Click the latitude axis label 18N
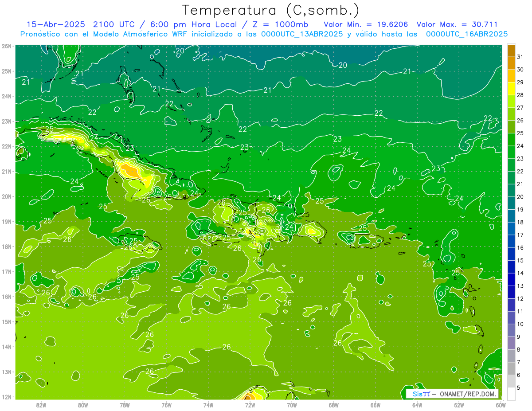 7,247
